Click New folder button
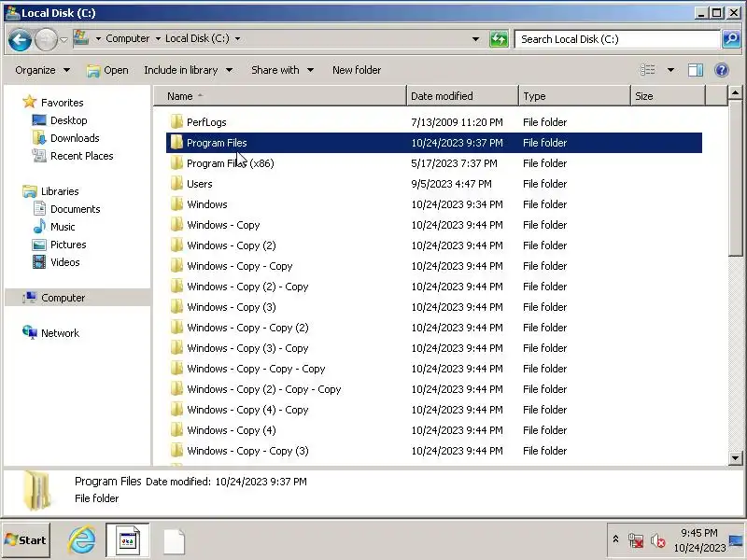747x560 pixels. pos(357,71)
